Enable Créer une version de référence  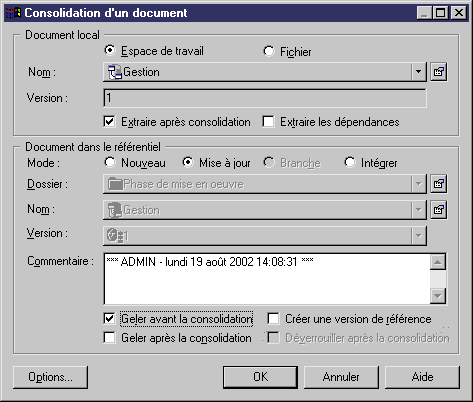point(273,319)
